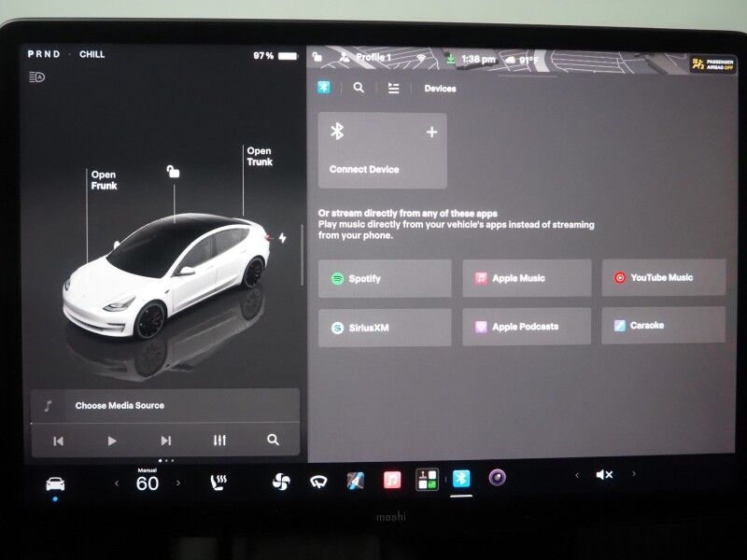
Task: Add a new device with plus
Action: coord(431,132)
